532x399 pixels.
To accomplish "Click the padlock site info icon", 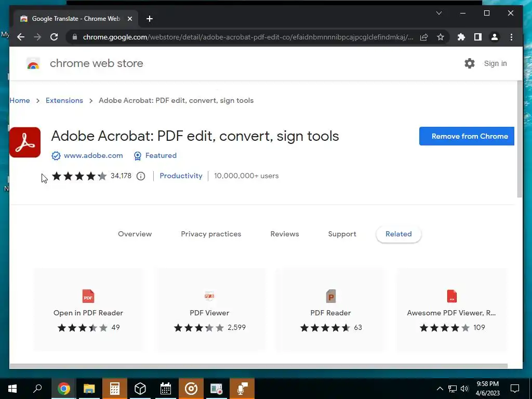I will pos(75,37).
